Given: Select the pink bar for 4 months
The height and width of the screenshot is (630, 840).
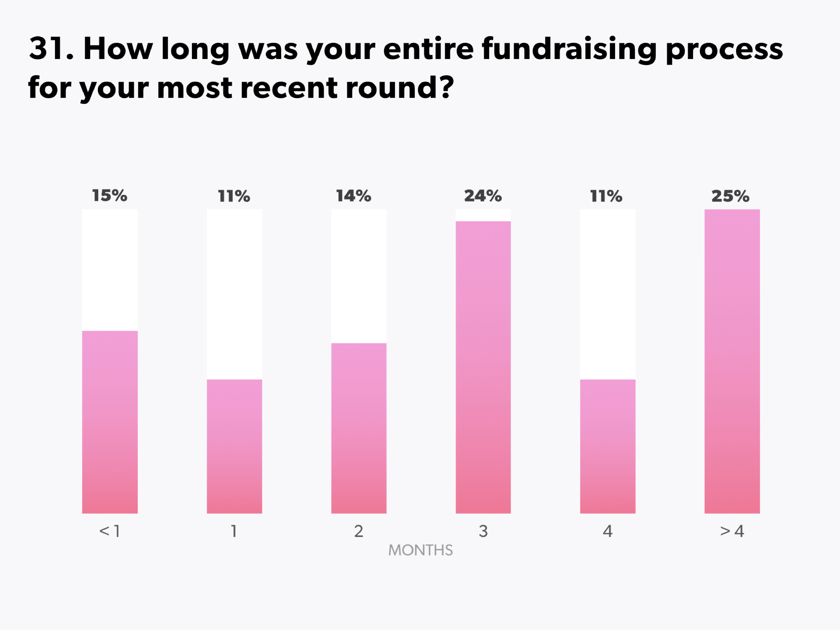Looking at the screenshot, I should point(608,446).
